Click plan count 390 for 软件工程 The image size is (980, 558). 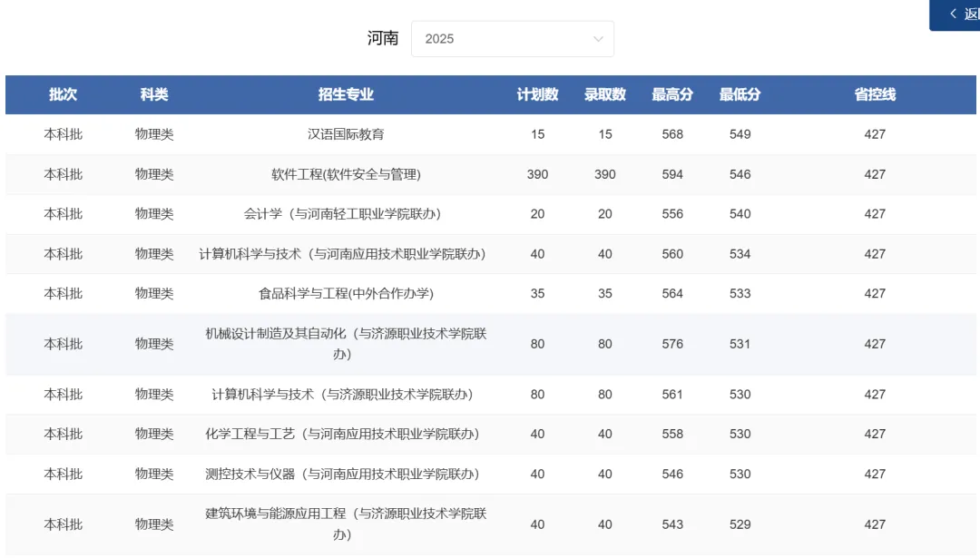[537, 174]
